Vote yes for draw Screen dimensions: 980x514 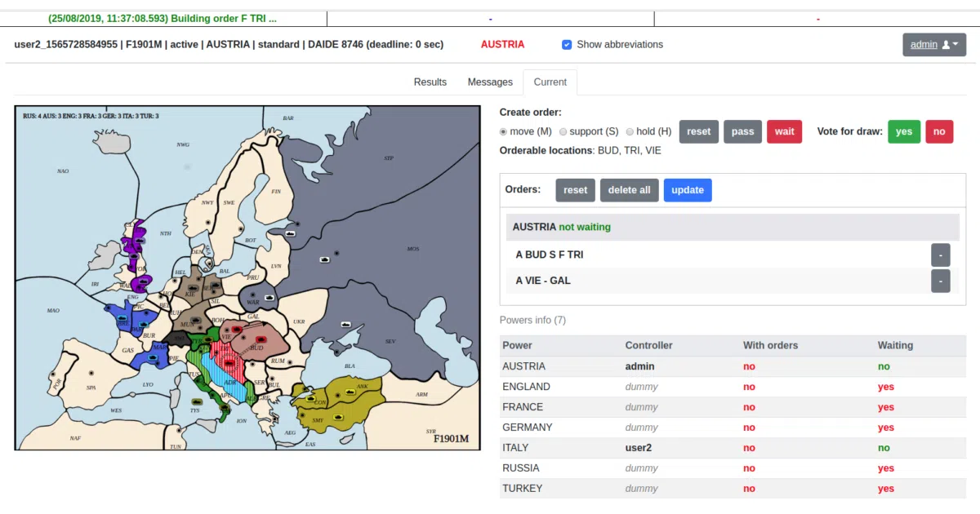tap(904, 131)
